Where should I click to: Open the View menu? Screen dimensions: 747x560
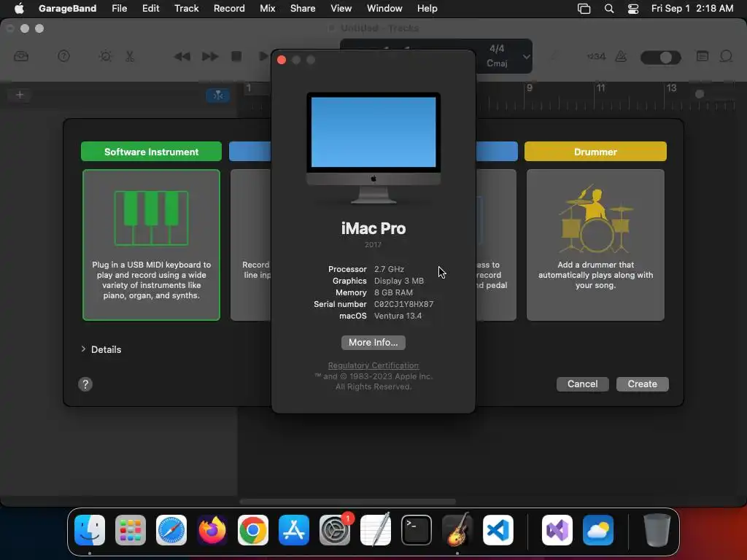341,8
